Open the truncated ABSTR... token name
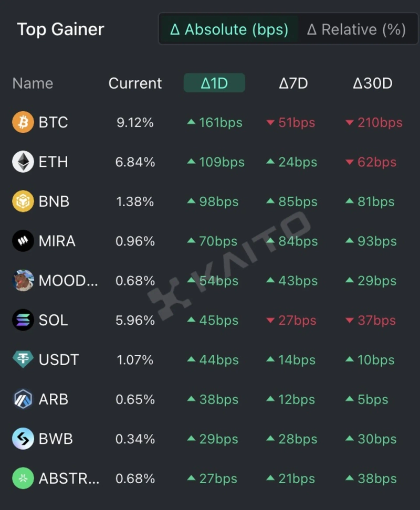Viewport: 420px width, 510px height. (69, 479)
